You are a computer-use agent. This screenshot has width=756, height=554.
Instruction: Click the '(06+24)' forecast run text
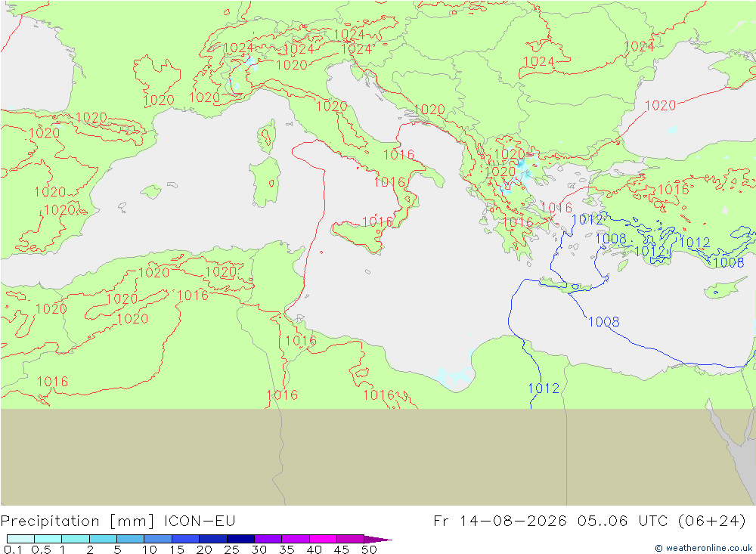[x=711, y=522]
